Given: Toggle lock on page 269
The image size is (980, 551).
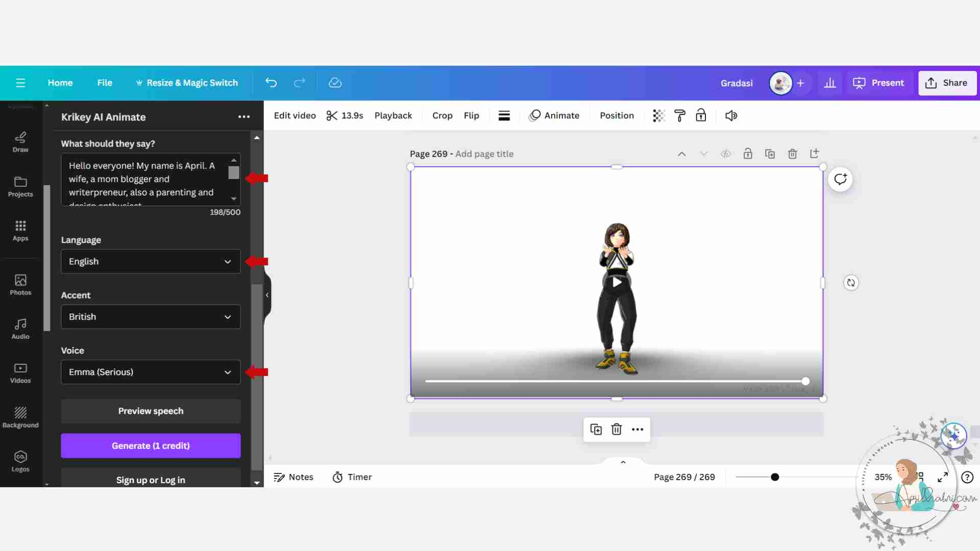Looking at the screenshot, I should [748, 154].
